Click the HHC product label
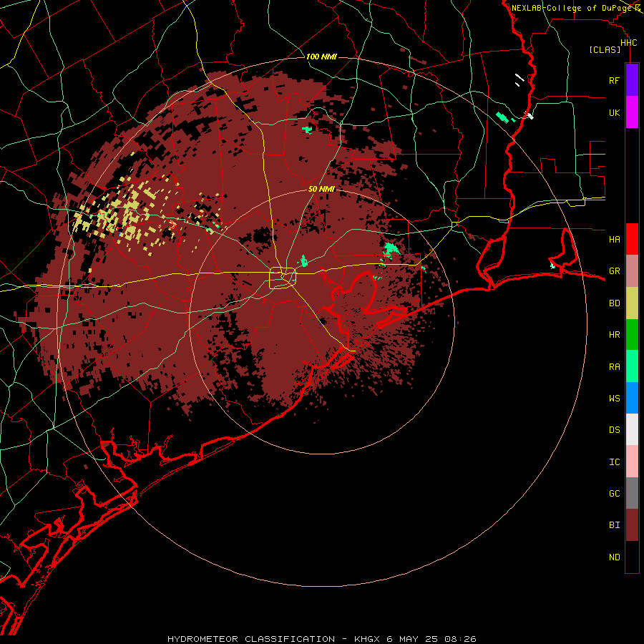The image size is (644, 644). (628, 43)
